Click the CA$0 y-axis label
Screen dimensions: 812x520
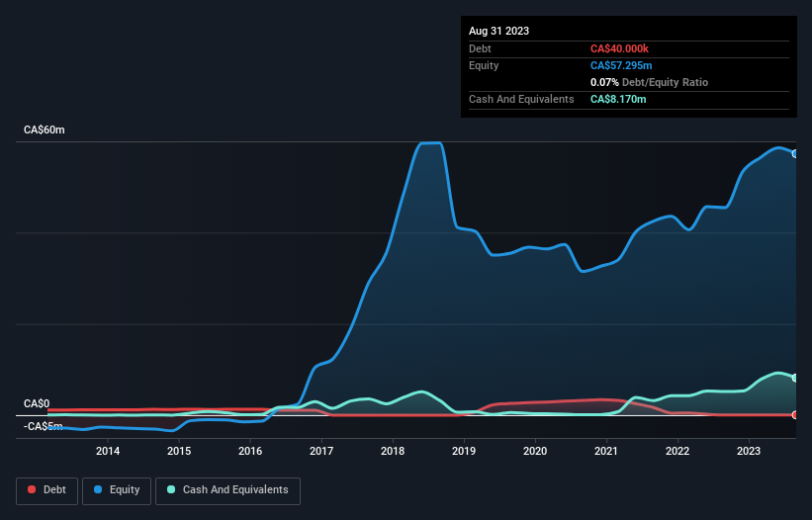pyautogui.click(x=37, y=403)
